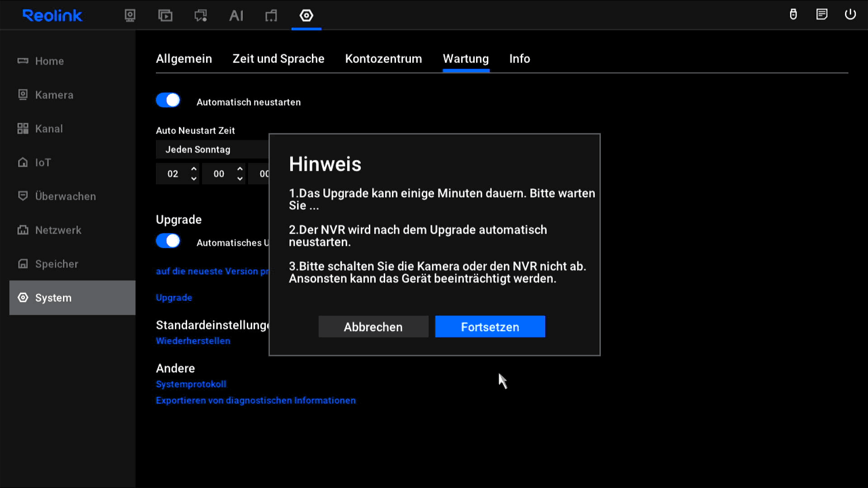This screenshot has width=868, height=488.
Task: Select the Wartung tab
Action: click(466, 59)
